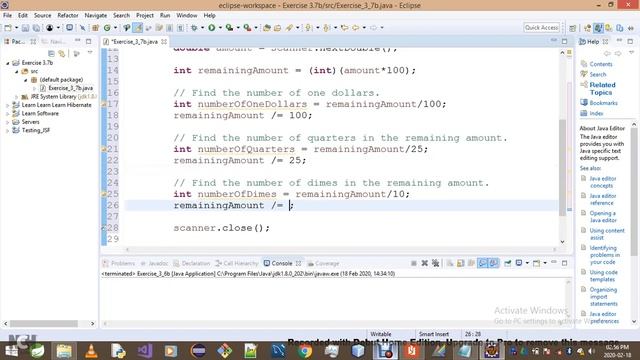Click the editor vertical scrollbar thumb
The height and width of the screenshot is (360, 640).
[562, 167]
